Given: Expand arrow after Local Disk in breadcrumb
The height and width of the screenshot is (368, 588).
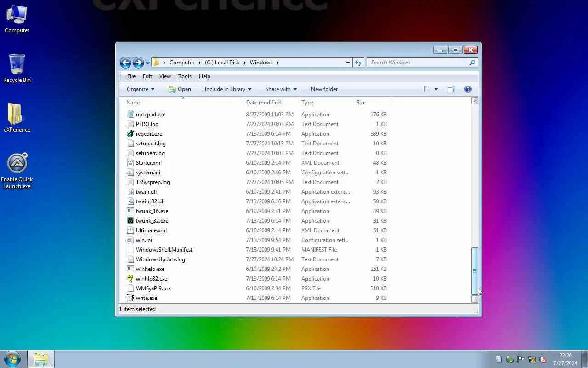Looking at the screenshot, I should [x=244, y=63].
